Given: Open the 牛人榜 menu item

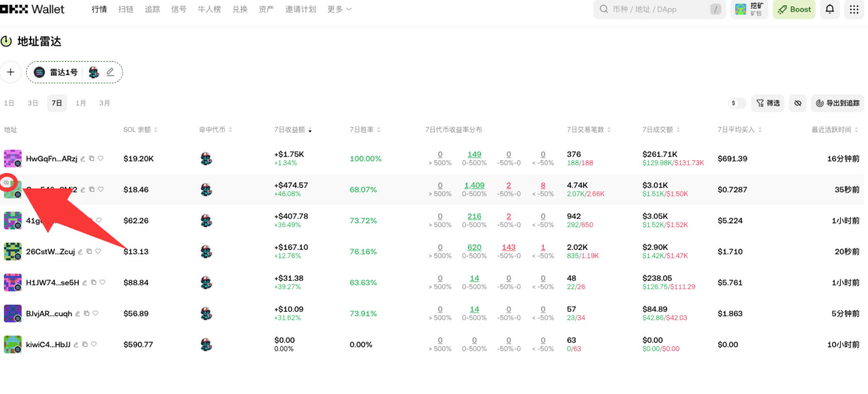Looking at the screenshot, I should pyautogui.click(x=209, y=9).
